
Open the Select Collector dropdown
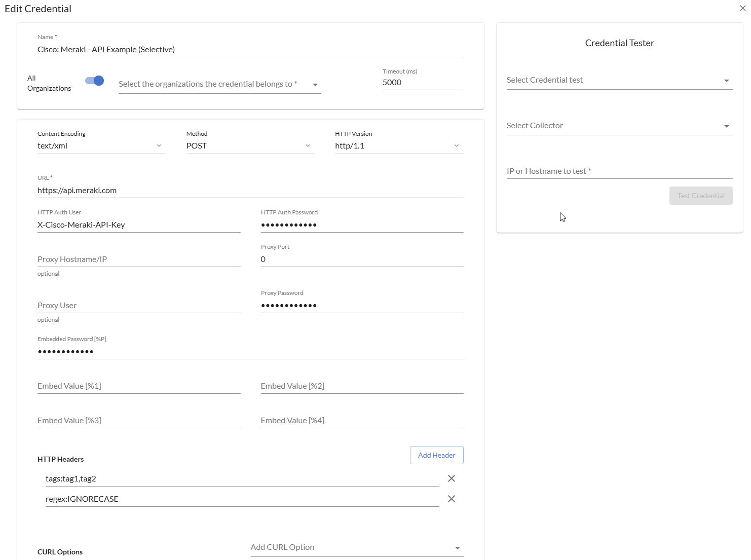click(x=619, y=126)
